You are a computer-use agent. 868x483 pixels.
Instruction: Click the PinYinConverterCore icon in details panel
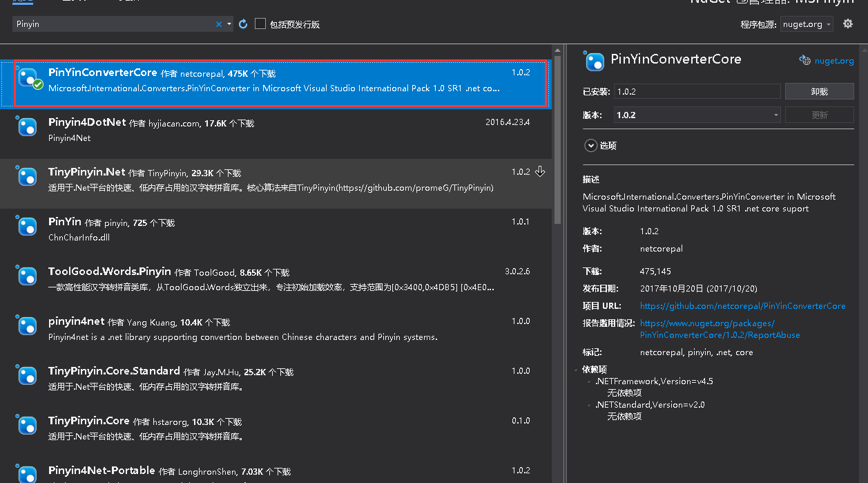594,61
